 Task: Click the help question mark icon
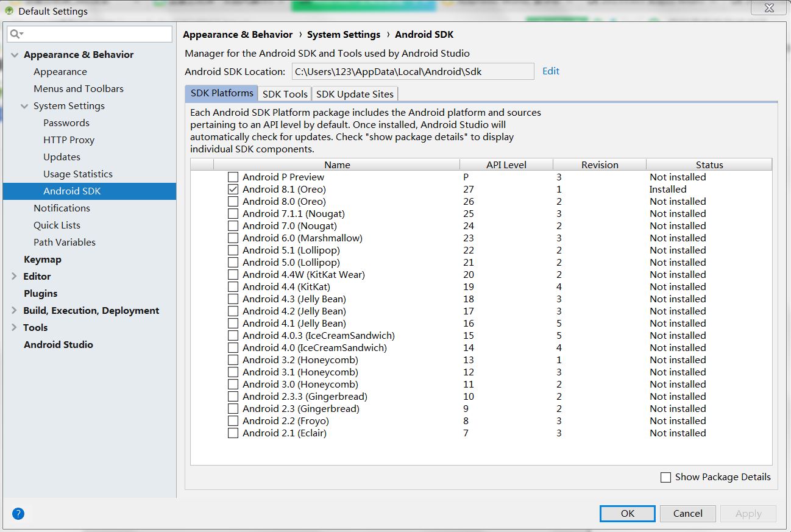(x=18, y=514)
